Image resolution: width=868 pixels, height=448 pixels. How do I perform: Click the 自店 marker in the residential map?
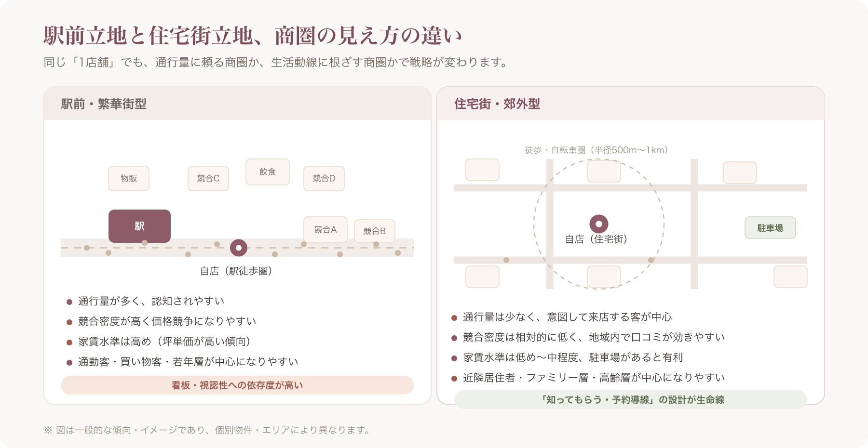point(599,224)
